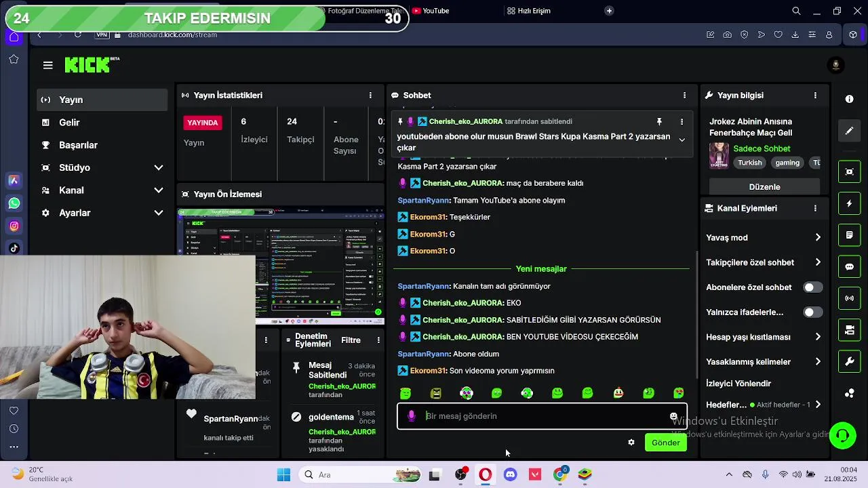This screenshot has height=488, width=868.
Task: Open the emoji picker in message box
Action: pyautogui.click(x=673, y=416)
